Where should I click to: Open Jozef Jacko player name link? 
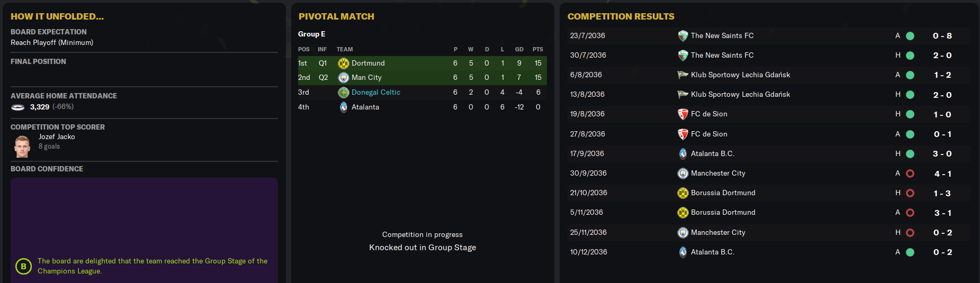point(57,137)
